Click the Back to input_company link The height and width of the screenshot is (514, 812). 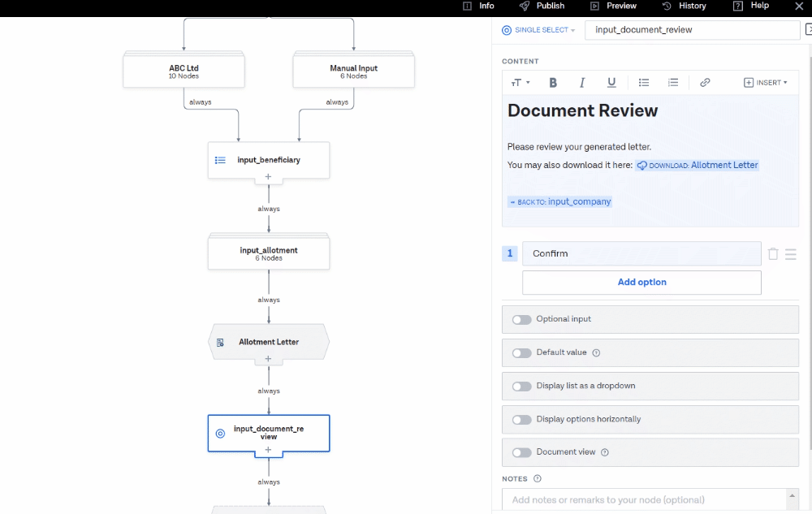559,202
